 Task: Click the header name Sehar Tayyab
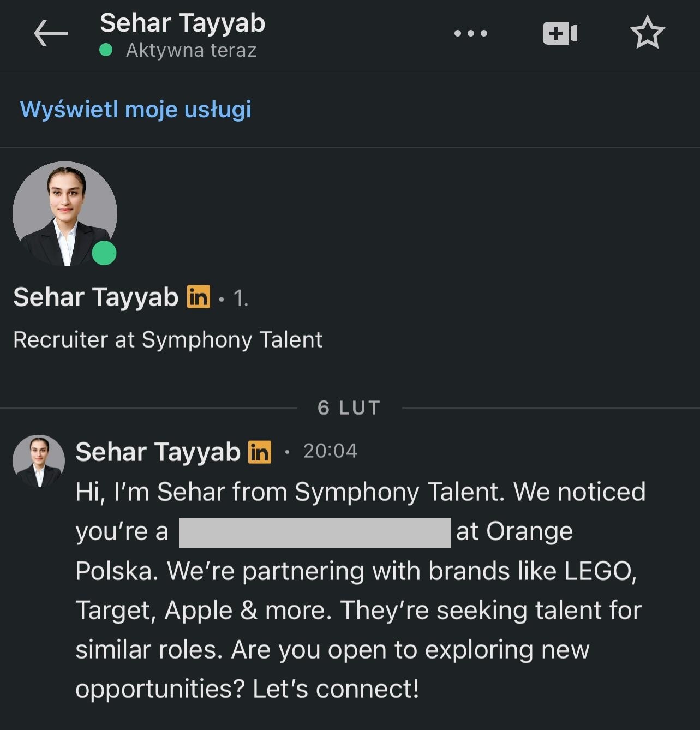(182, 23)
